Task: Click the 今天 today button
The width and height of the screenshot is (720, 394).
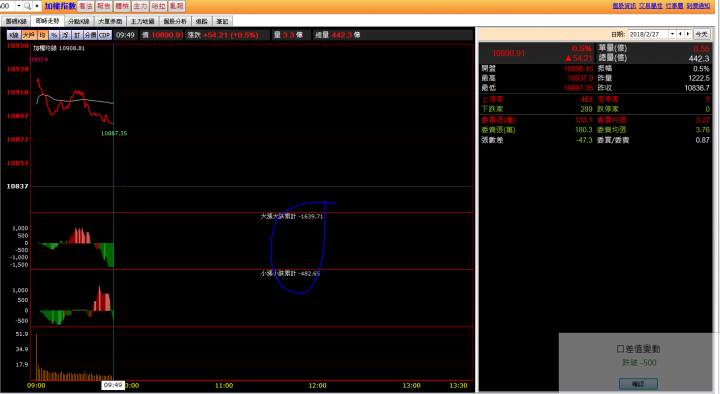Action: (701, 34)
